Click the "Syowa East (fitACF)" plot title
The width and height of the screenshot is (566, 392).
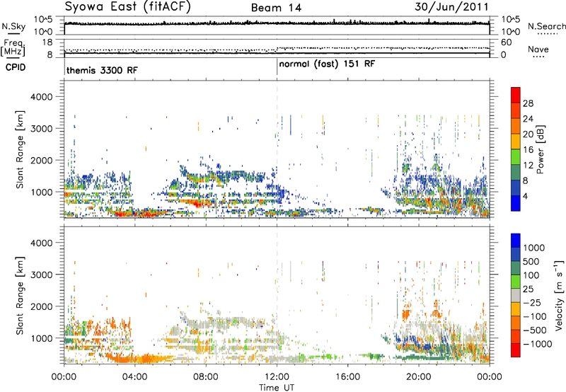[128, 7]
